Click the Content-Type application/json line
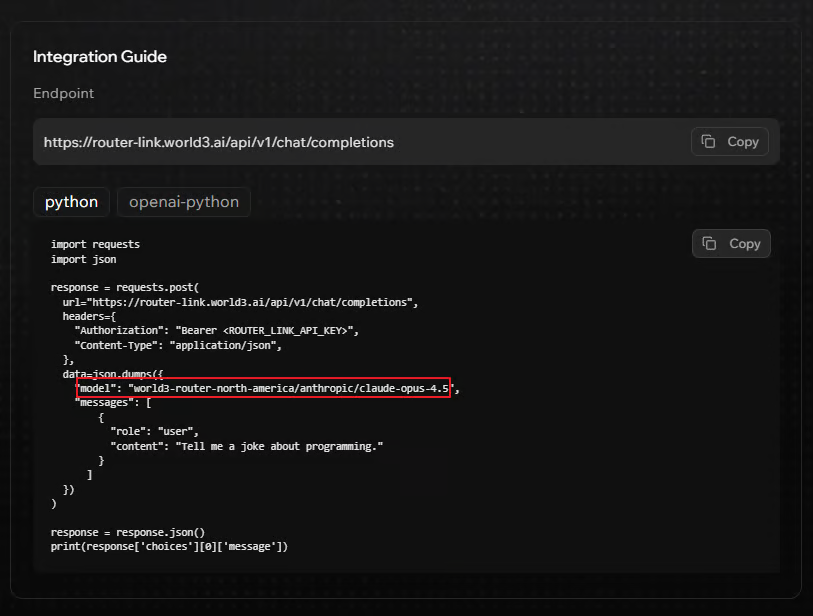The image size is (813, 616). tap(178, 345)
